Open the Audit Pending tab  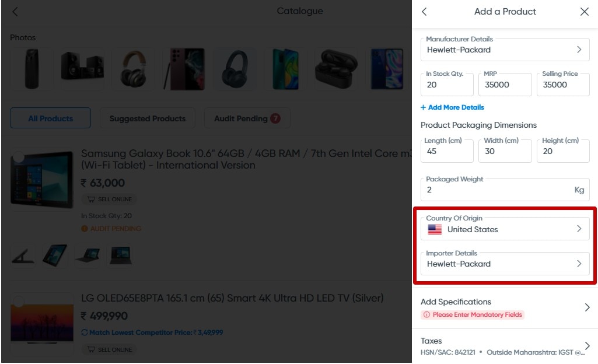tap(247, 118)
